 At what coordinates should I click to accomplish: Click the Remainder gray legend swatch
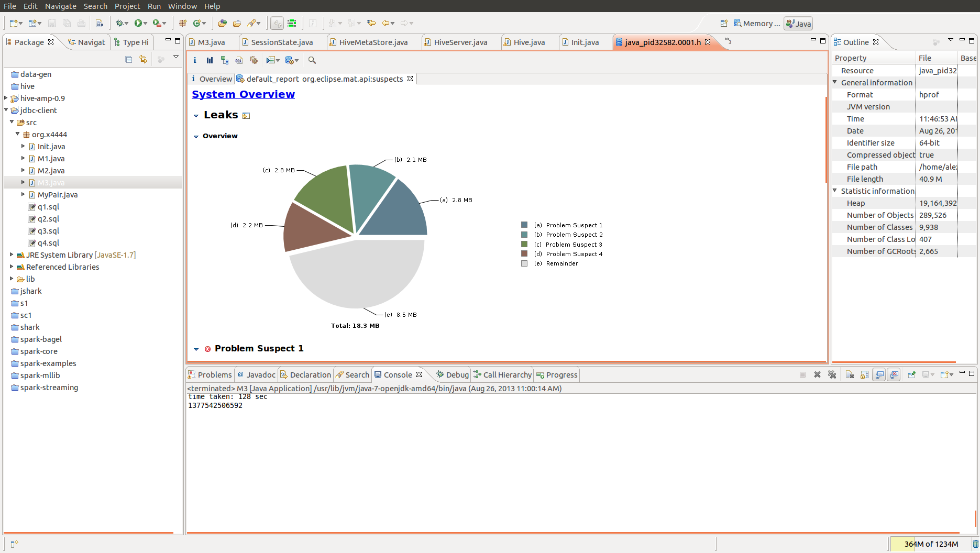[x=524, y=263]
